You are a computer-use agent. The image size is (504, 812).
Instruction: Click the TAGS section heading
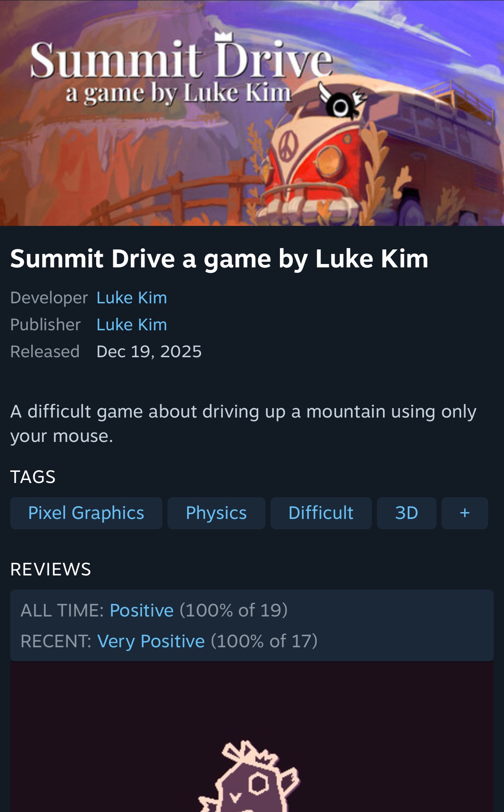click(33, 477)
